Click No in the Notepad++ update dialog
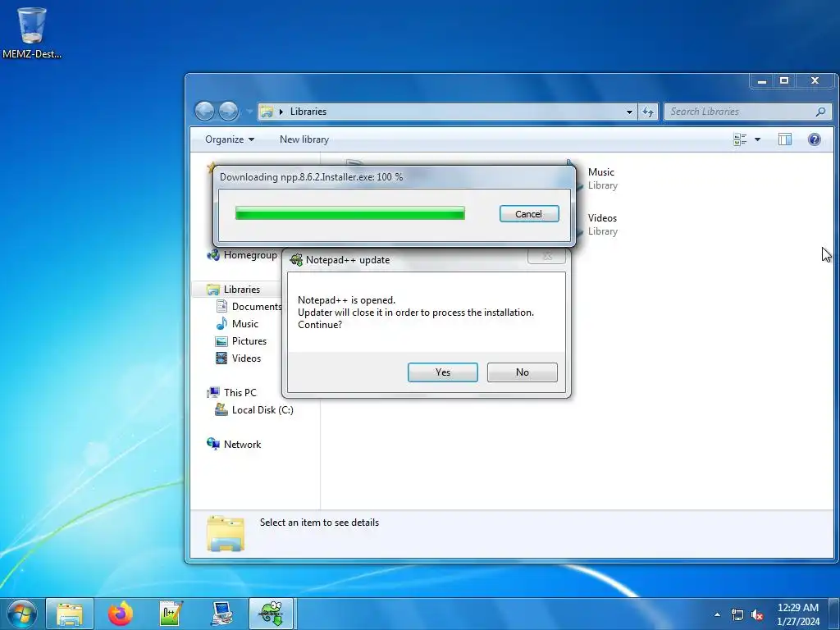This screenshot has height=630, width=840. point(523,372)
